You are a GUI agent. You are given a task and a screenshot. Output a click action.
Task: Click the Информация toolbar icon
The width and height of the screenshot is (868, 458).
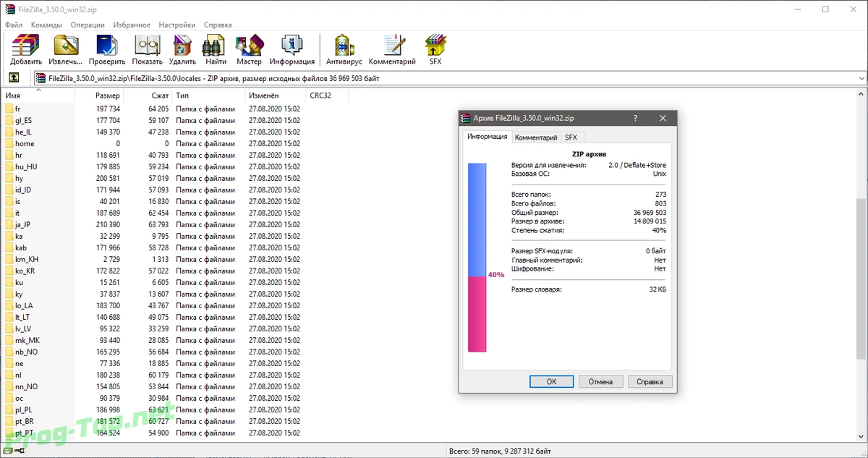point(292,46)
